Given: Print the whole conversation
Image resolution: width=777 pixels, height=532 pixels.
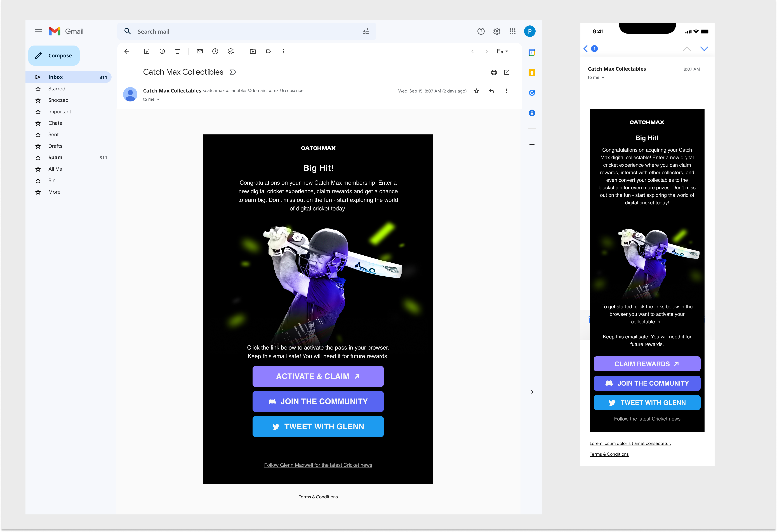Looking at the screenshot, I should point(494,73).
